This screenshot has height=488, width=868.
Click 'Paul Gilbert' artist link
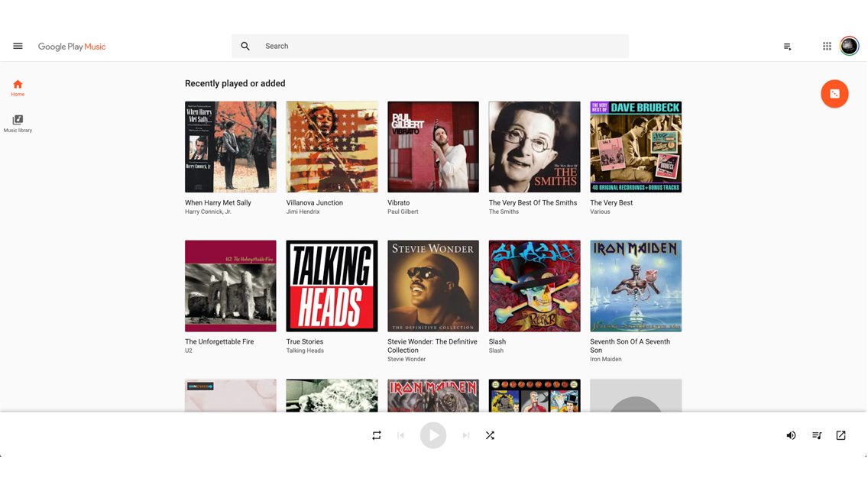(x=403, y=212)
